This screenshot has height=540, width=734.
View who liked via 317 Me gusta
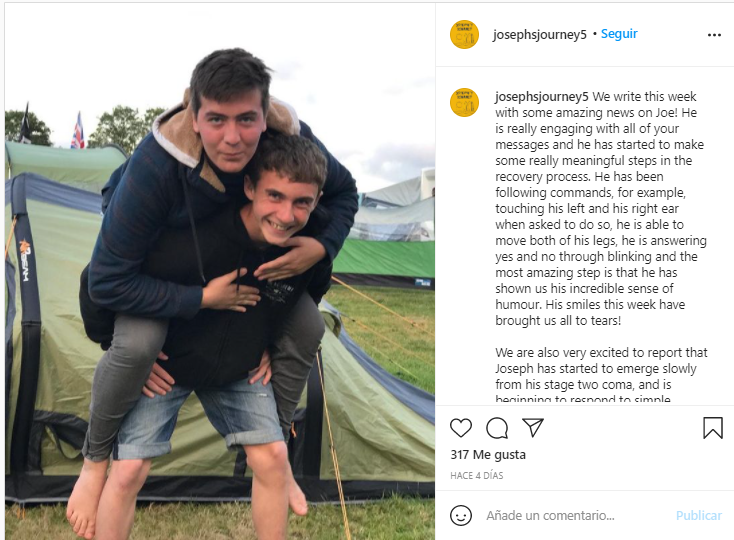(488, 454)
